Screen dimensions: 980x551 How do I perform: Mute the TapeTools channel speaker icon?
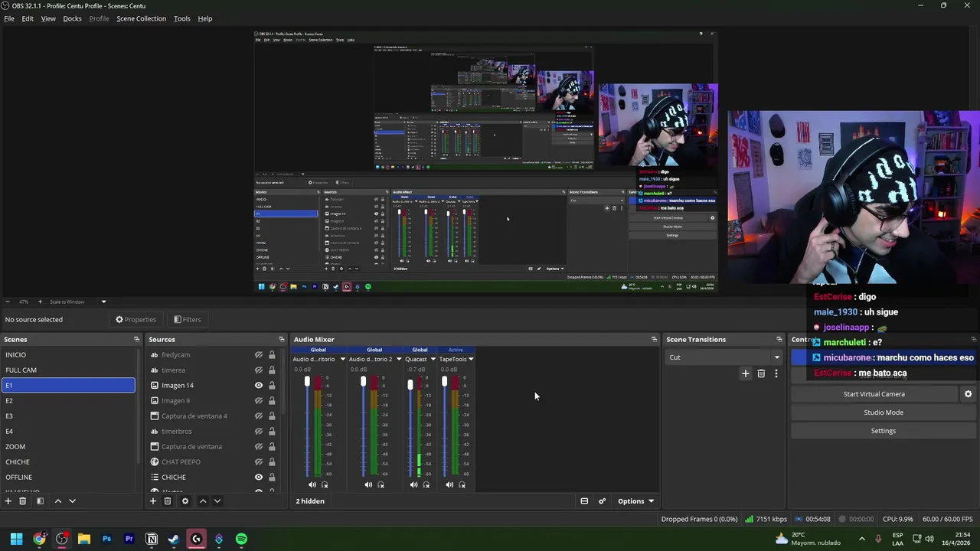pyautogui.click(x=449, y=484)
